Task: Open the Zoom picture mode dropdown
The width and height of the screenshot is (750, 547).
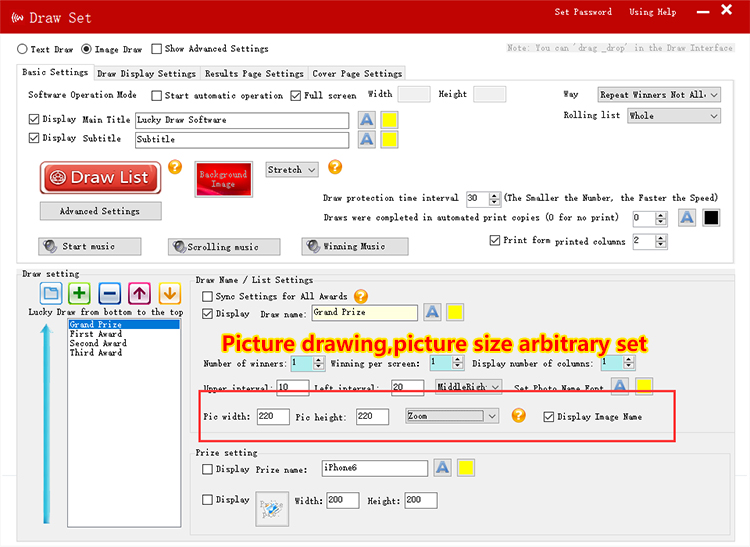Action: pos(451,416)
